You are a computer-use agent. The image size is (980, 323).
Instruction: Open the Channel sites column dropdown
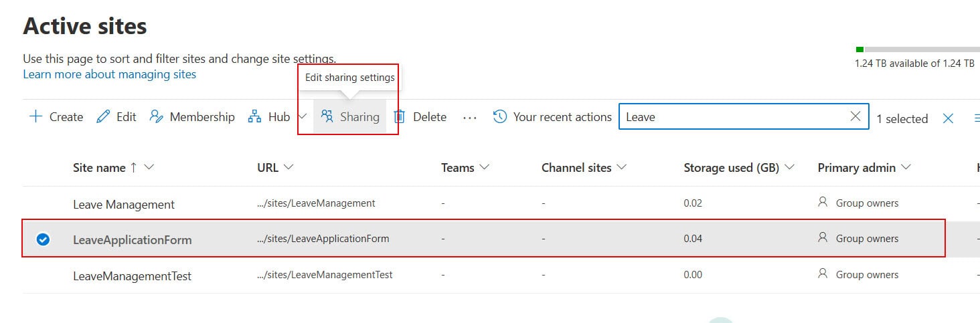622,167
